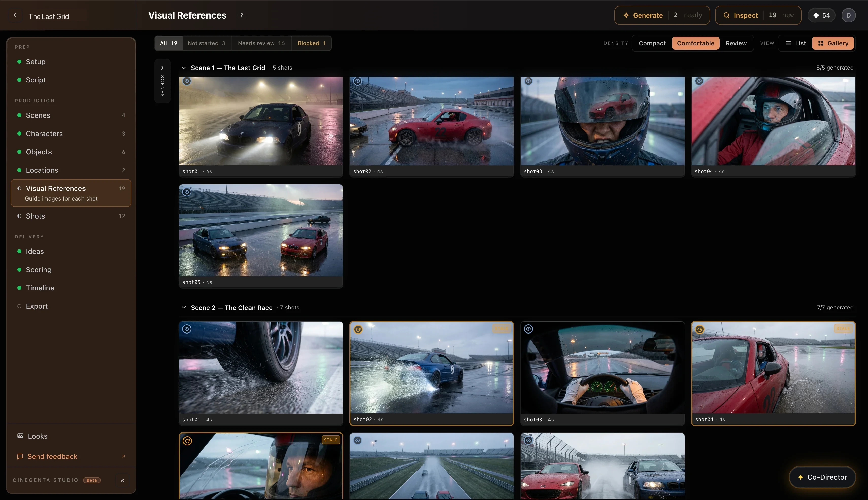Open the credits diamond counter showing 54
The image size is (868, 500).
tap(821, 15)
